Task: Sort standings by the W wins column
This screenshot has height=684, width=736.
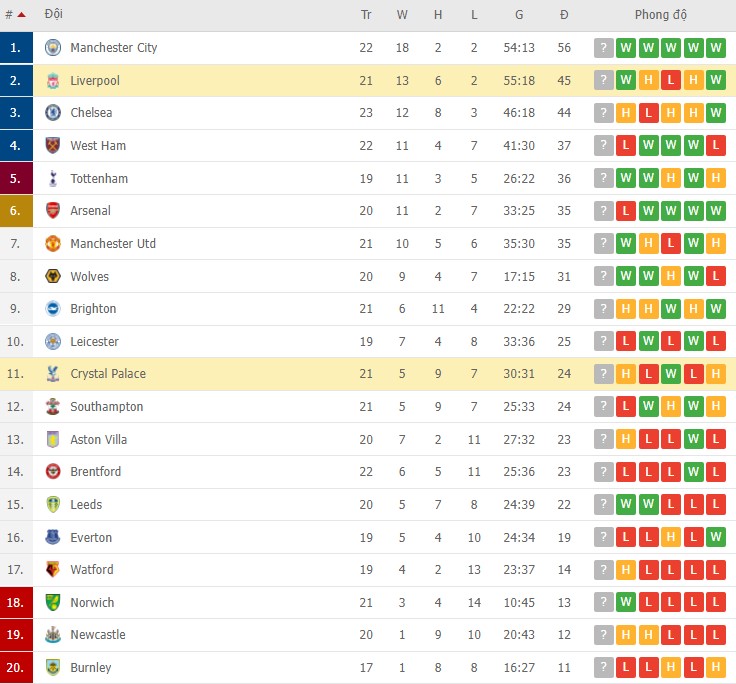Action: pos(402,15)
